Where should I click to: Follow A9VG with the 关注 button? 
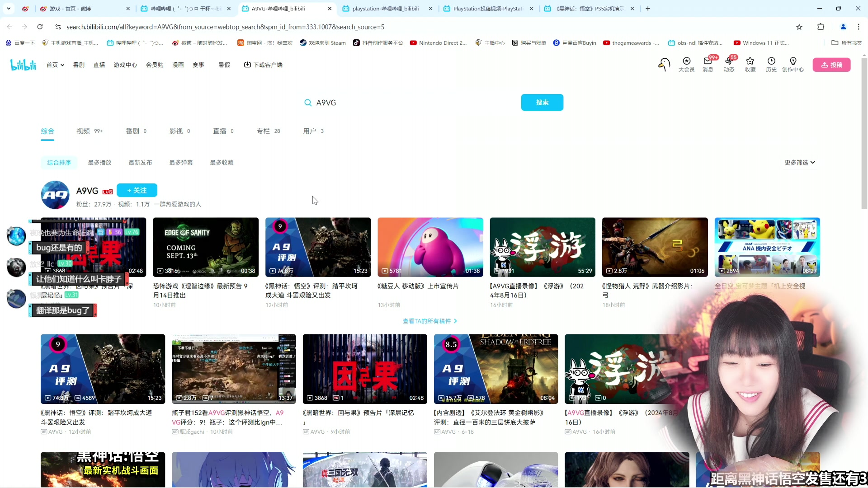click(137, 190)
